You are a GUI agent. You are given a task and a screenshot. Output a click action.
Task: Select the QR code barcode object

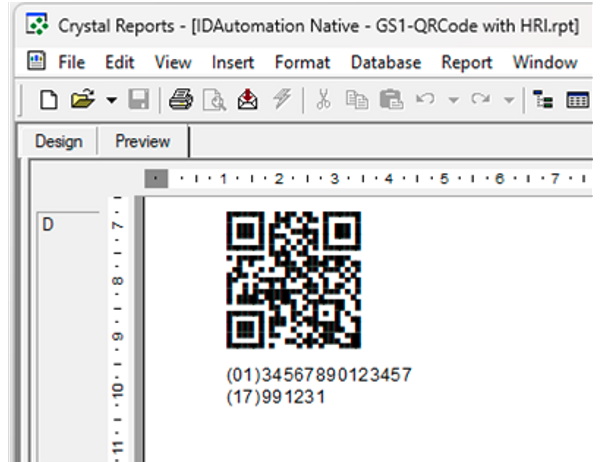point(293,280)
